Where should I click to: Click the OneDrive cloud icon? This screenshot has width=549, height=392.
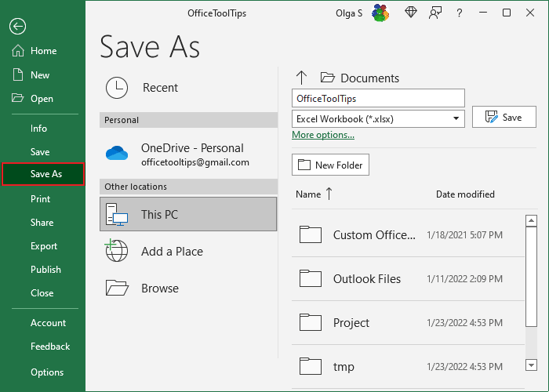(117, 153)
